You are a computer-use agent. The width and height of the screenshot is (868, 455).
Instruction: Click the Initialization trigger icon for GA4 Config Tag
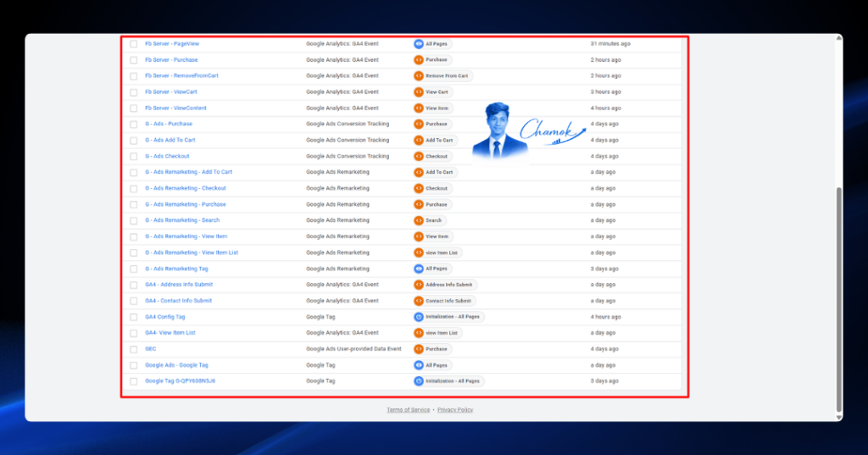pyautogui.click(x=419, y=317)
